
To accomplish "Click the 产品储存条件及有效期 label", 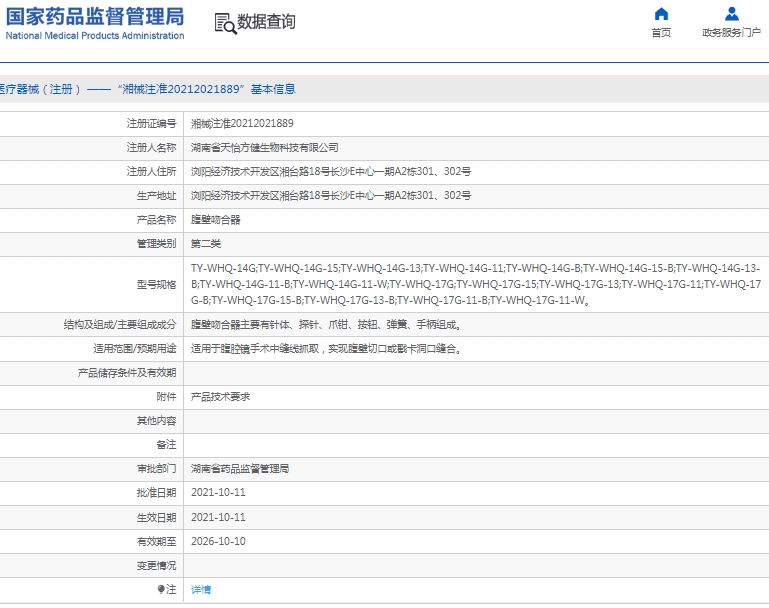I will pos(127,373).
